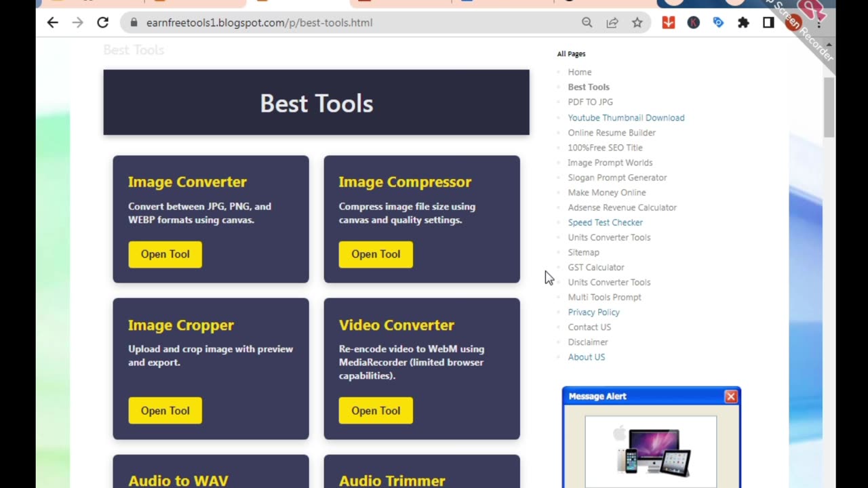View site security padlock info
The image size is (868, 488).
coord(134,22)
